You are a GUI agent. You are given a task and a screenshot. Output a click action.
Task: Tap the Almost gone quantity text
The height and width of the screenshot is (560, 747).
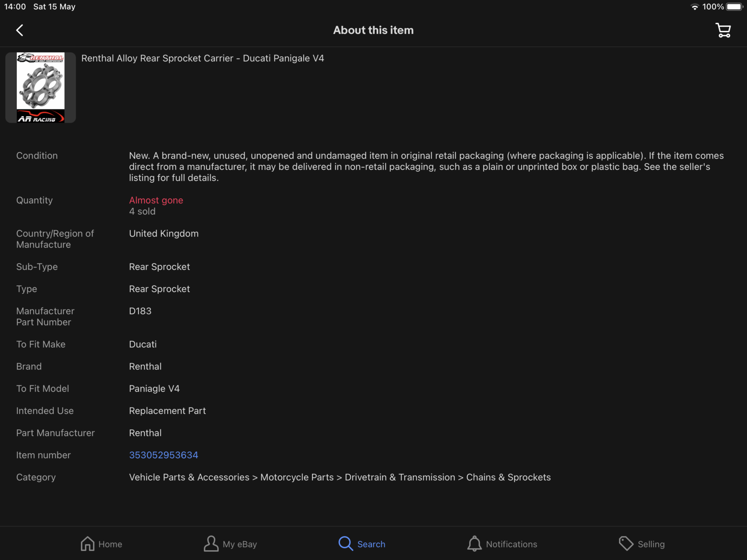coord(156,200)
